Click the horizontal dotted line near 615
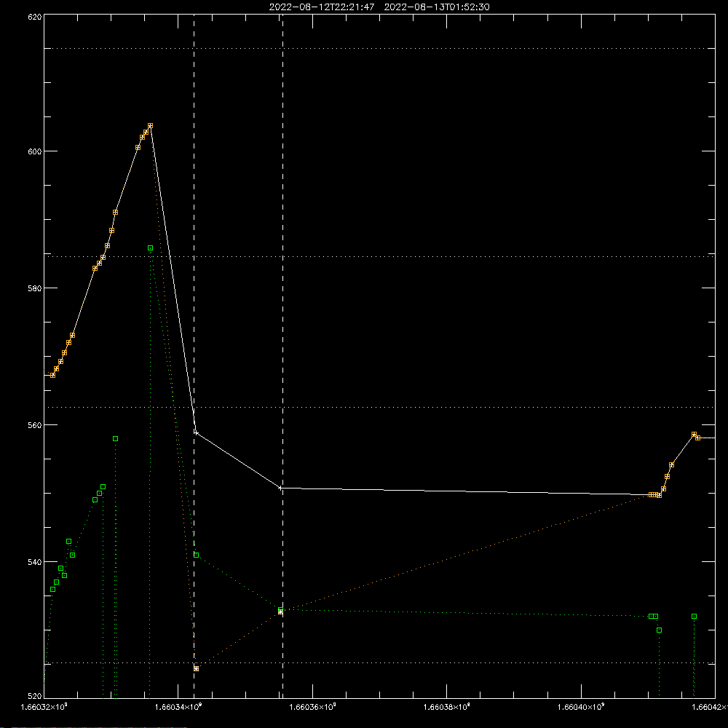Viewport: 728px width, 728px height. [379, 48]
